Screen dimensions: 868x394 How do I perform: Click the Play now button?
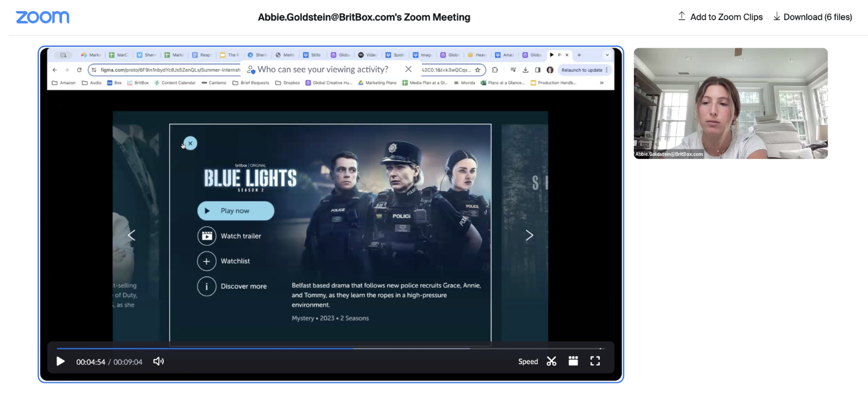click(x=236, y=211)
